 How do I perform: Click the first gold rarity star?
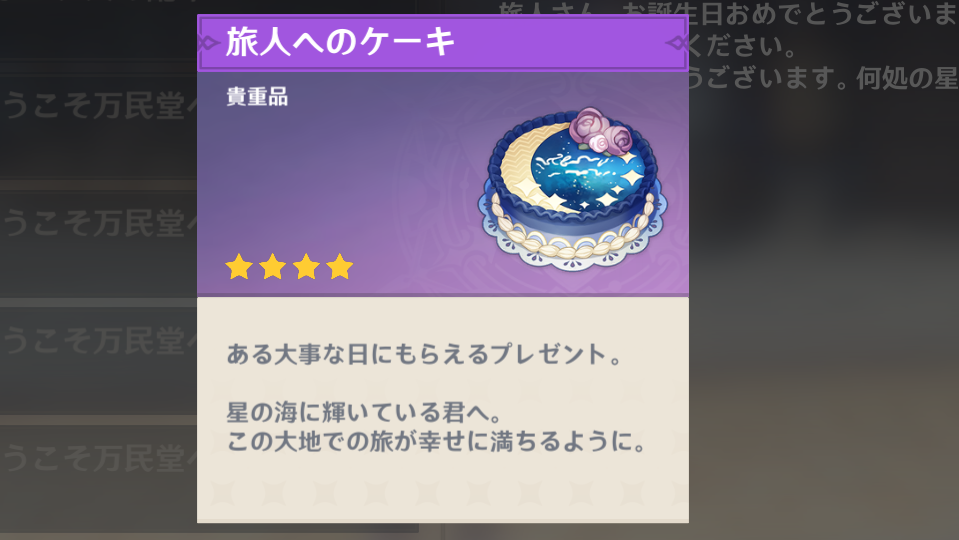(239, 267)
